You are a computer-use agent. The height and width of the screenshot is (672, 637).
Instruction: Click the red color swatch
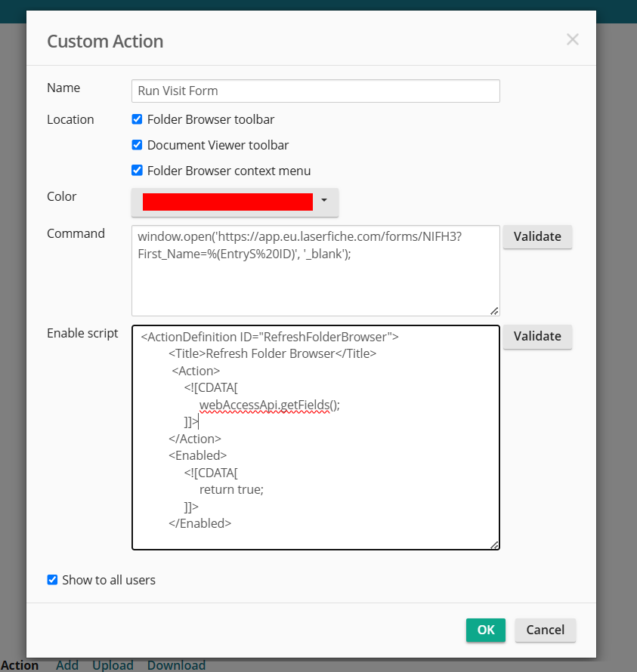point(227,202)
